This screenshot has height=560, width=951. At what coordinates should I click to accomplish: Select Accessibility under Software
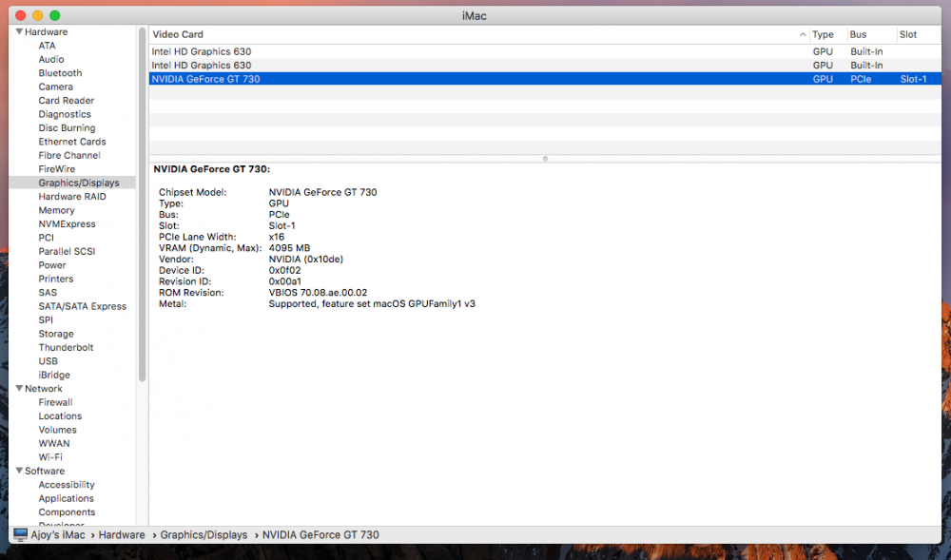point(67,485)
